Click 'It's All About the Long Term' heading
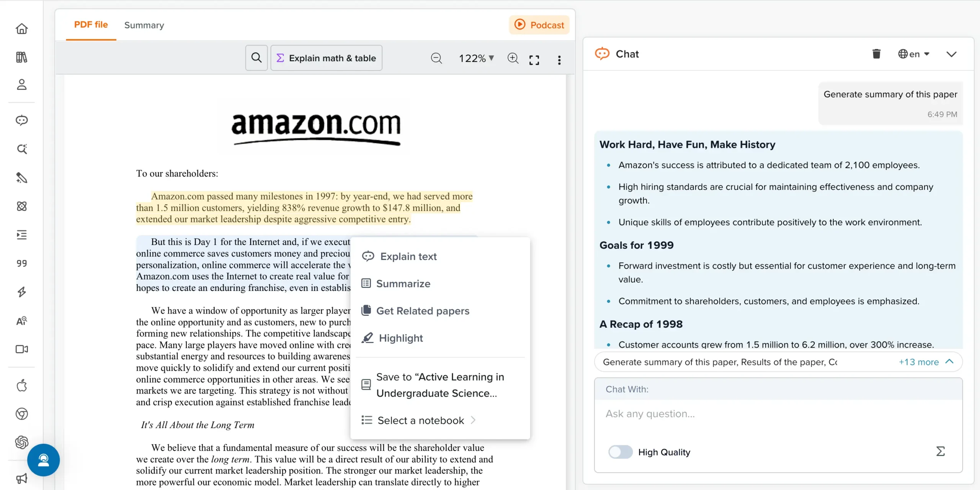Viewport: 980px width, 490px height. (x=198, y=425)
